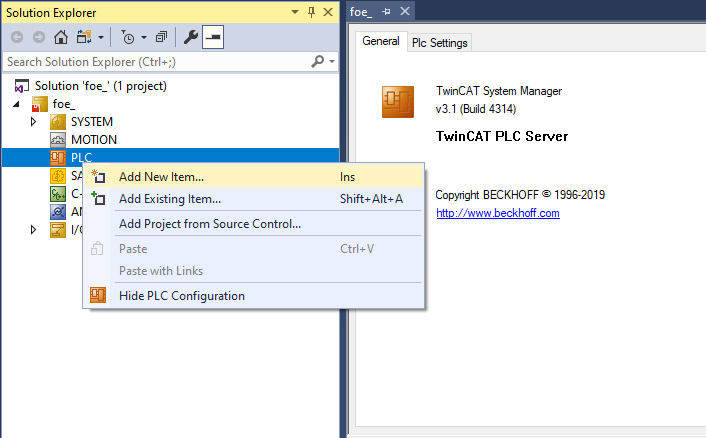This screenshot has height=438, width=706.
Task: Choose Add New Item from context menu
Action: coord(161,177)
